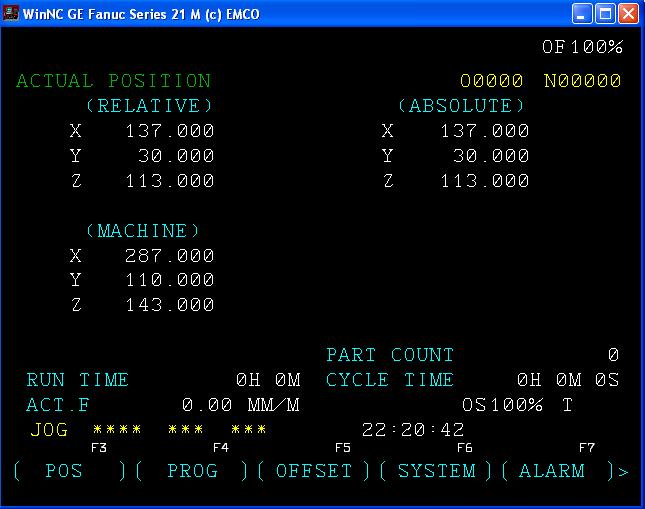Click the F3 key hint label

[x=99, y=448]
